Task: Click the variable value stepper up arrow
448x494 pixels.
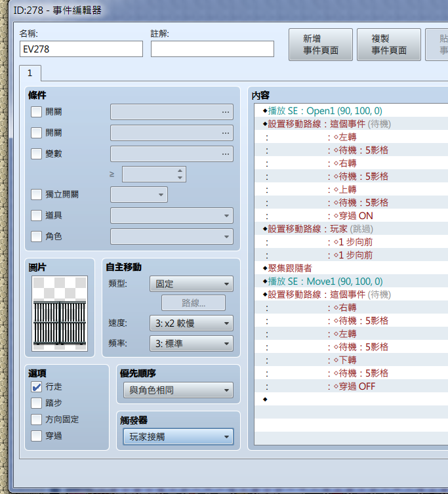Action: (x=180, y=171)
